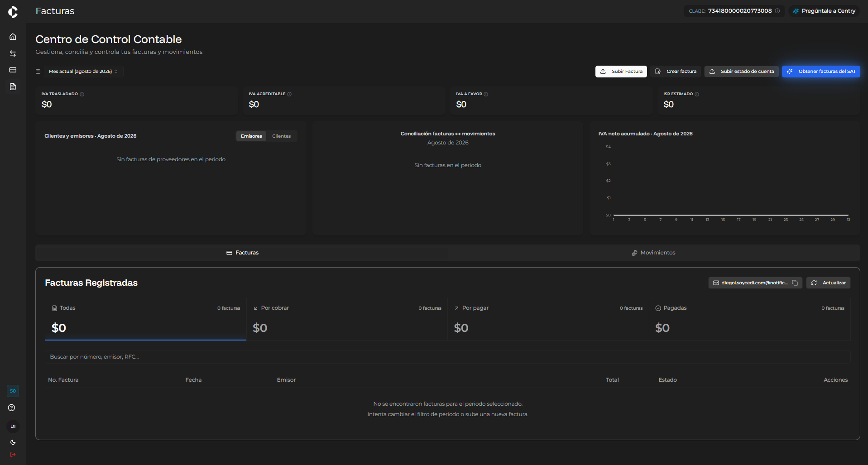Screen dimensions: 868x465
Task: Click the 'Fecha' column header
Action: click(193, 380)
